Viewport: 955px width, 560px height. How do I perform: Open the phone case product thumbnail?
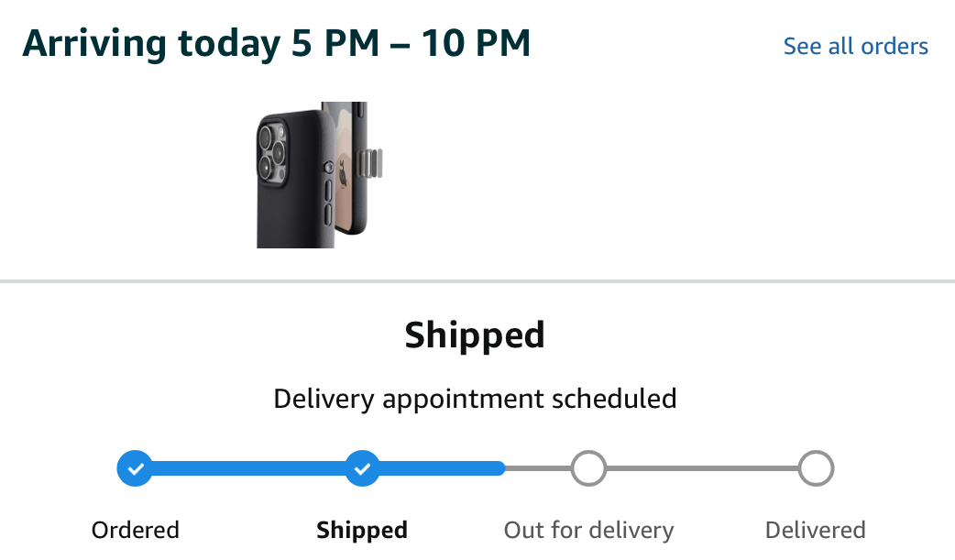click(x=320, y=175)
